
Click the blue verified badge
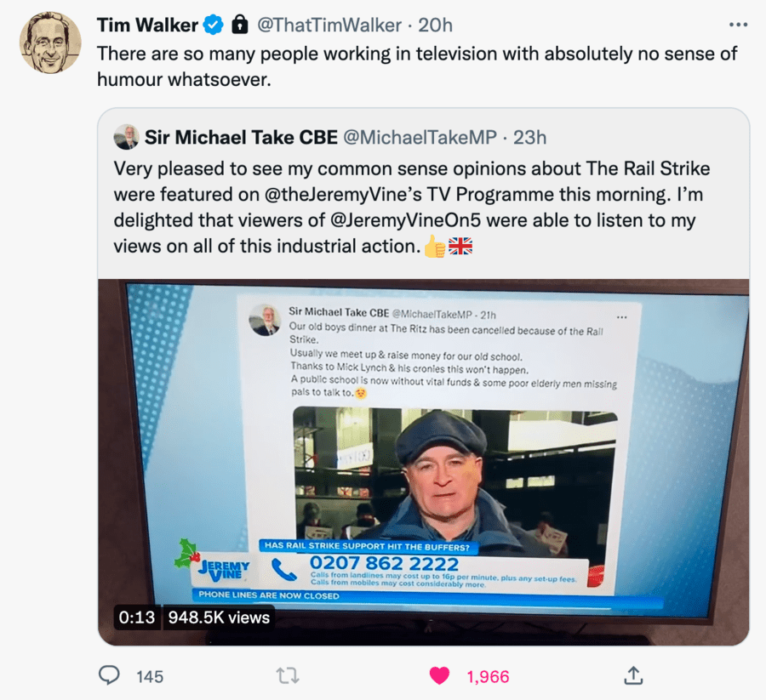pyautogui.click(x=214, y=25)
